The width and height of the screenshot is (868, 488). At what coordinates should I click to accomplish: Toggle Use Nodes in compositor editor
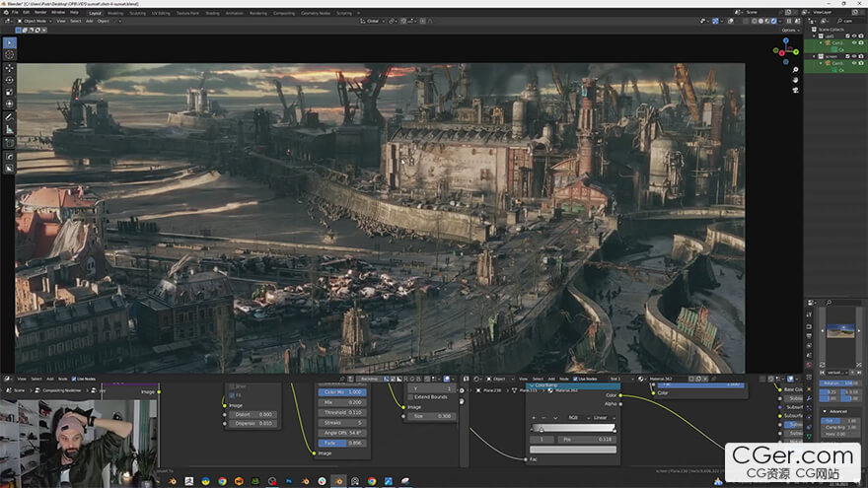point(74,379)
